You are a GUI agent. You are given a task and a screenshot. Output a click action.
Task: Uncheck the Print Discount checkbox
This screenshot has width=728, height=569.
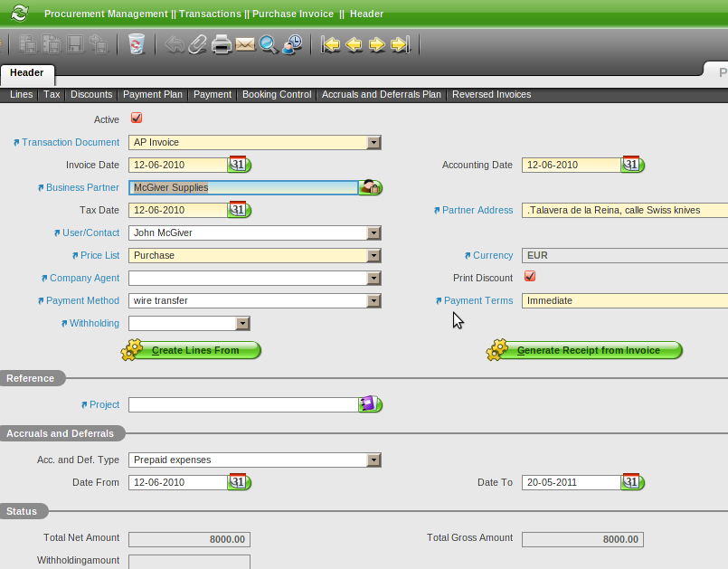click(530, 277)
